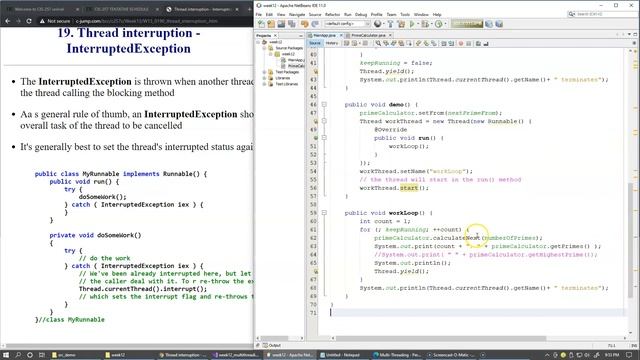Screen dimensions: 640x360
Task: Click the globe browser icon in toolbar
Action: click(x=377, y=24)
